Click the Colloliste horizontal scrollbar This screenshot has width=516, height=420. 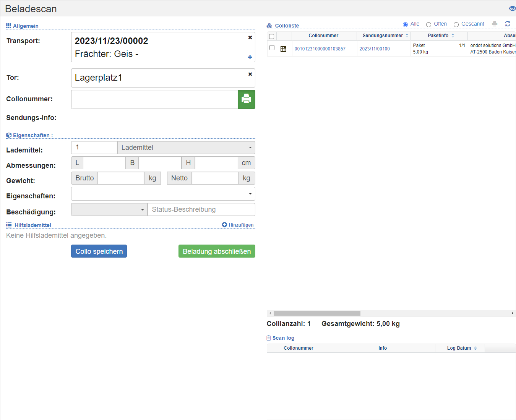(317, 313)
